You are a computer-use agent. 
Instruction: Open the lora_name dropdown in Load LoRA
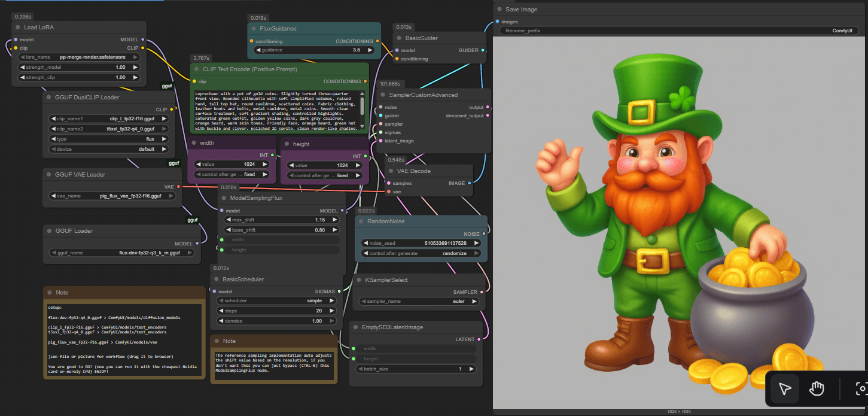point(79,57)
